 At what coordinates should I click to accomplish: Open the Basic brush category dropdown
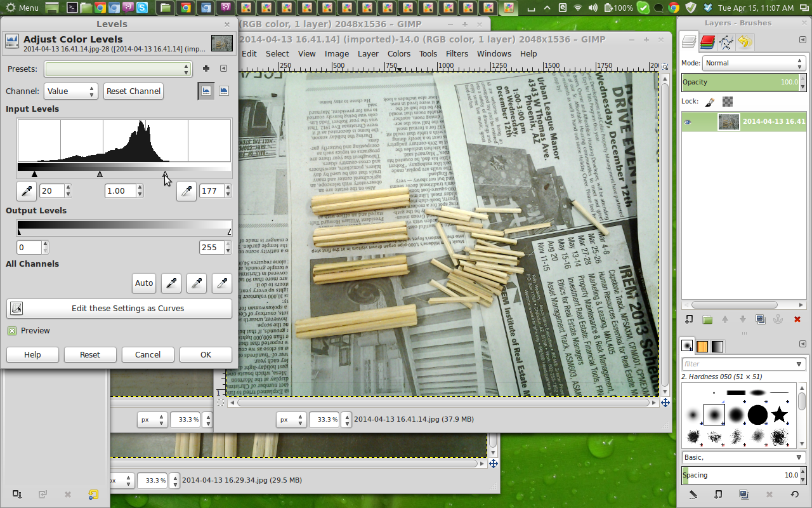point(743,457)
